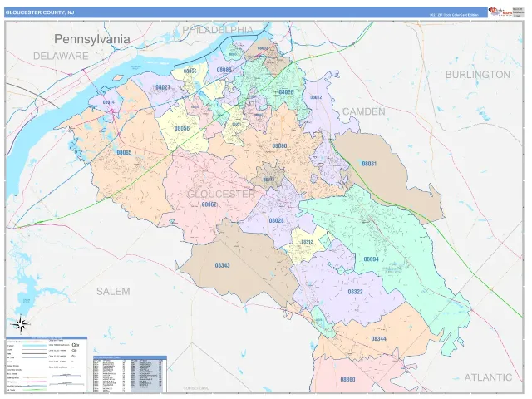Select the SALEM county label
This screenshot has width=532, height=399.
[x=113, y=292]
